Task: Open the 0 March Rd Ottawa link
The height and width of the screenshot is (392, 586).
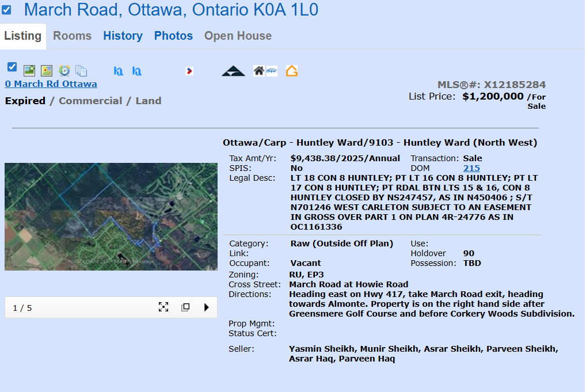Action: click(x=51, y=84)
